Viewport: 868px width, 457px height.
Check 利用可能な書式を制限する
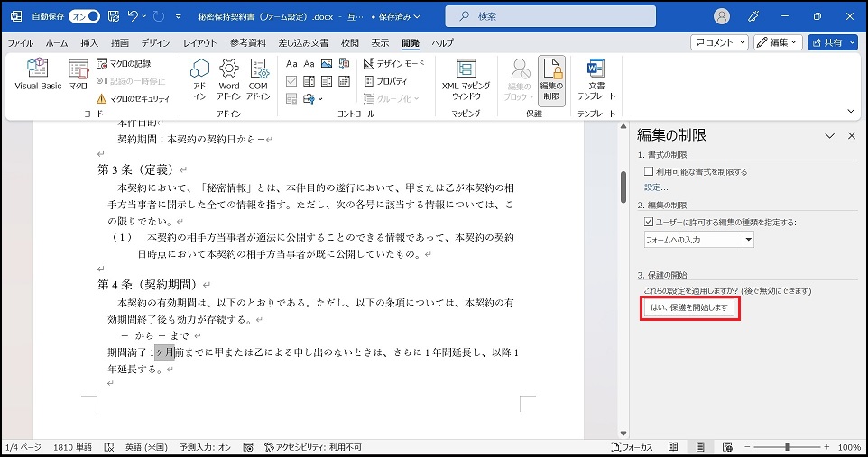click(649, 171)
